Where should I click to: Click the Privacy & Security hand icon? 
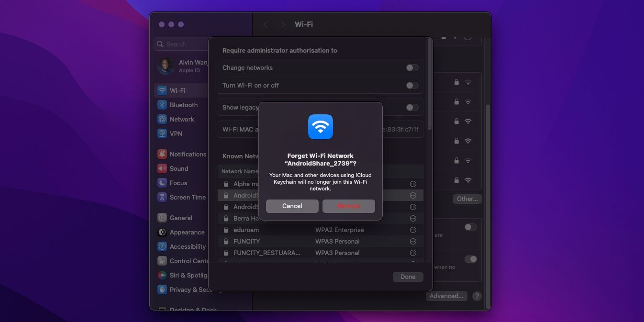click(162, 289)
